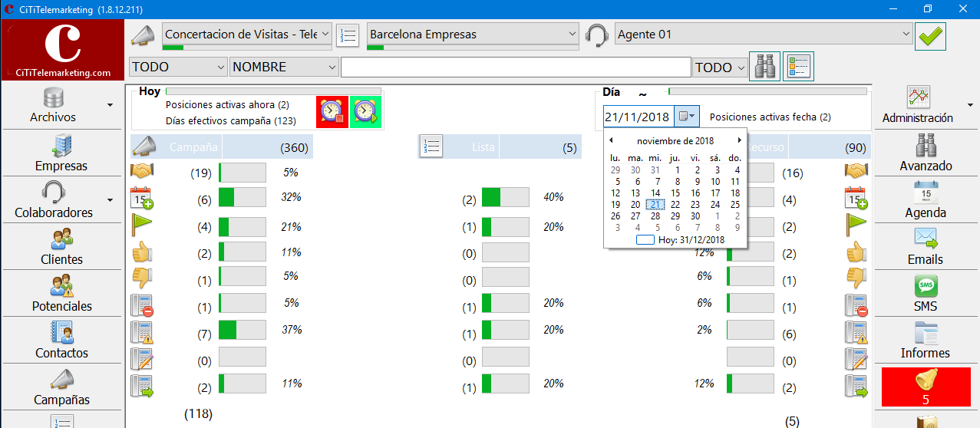Open the Clientes section
The height and width of the screenshot is (428, 980).
[x=61, y=247]
